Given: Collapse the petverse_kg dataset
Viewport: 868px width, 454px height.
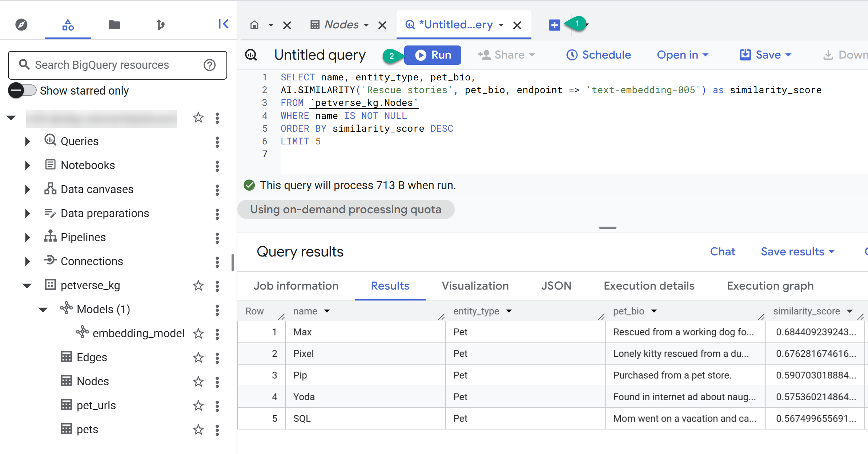Looking at the screenshot, I should click(27, 286).
